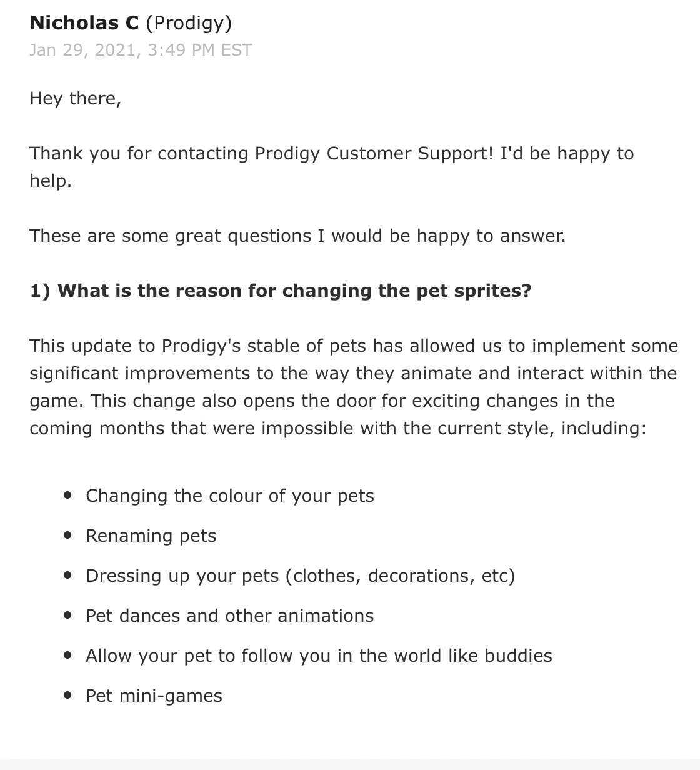
Task: Select the "Changing the colour of your pets" item
Action: coord(230,496)
